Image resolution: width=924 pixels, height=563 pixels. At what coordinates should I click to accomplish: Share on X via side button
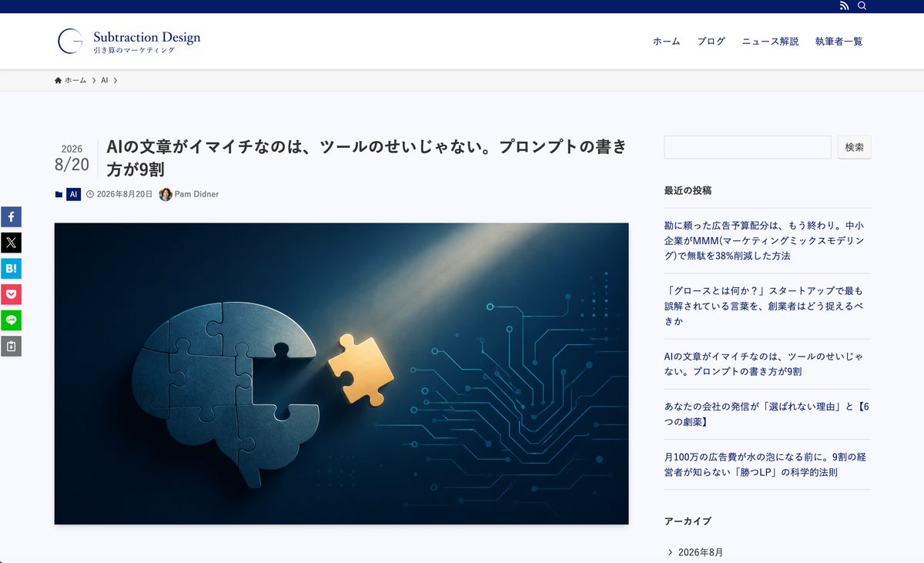11,243
